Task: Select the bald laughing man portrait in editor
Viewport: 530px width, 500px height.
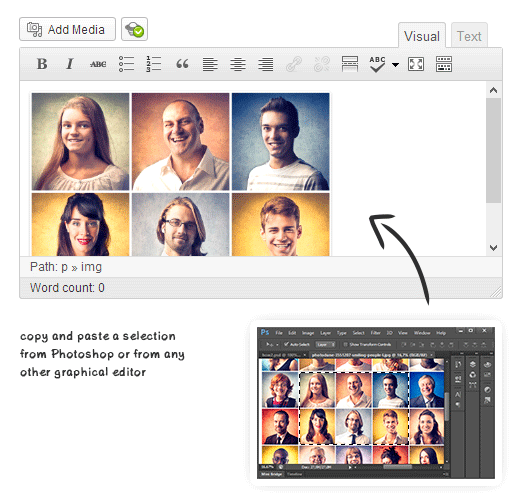Action: 180,142
